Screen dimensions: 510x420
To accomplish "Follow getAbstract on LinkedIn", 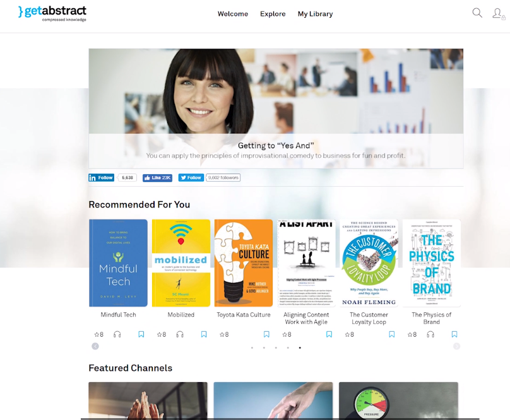I will tap(101, 178).
